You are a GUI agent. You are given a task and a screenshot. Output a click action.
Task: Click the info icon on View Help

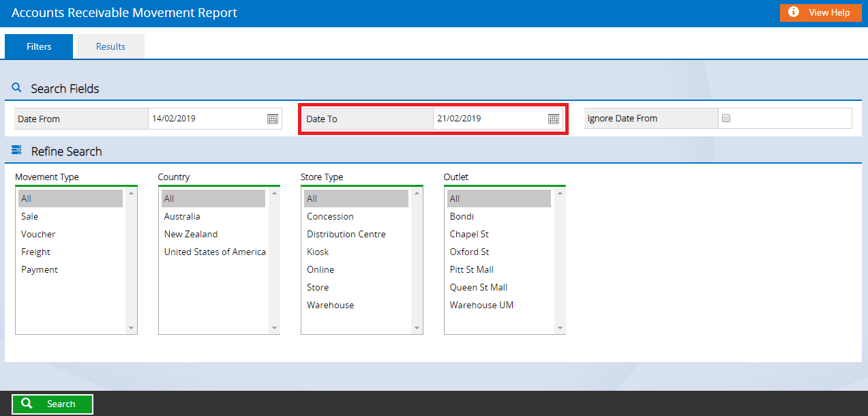(x=794, y=12)
